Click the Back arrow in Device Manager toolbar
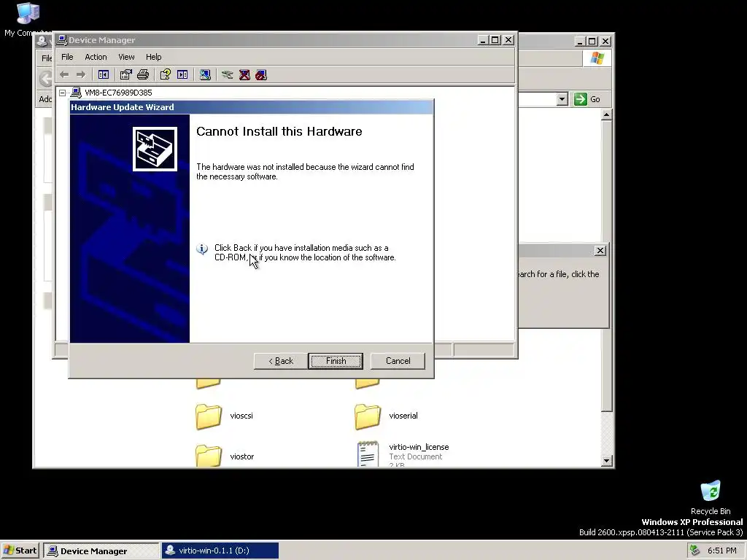Viewport: 747px width, 560px height. click(x=65, y=75)
